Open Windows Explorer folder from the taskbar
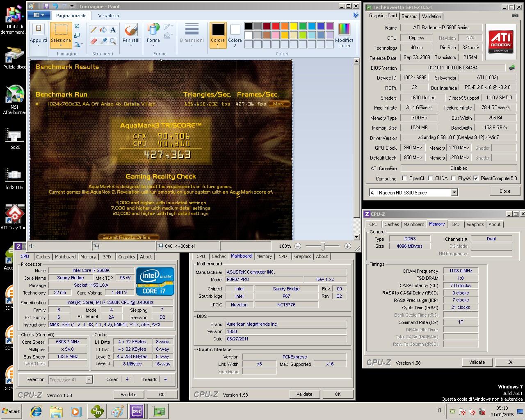Viewport: 525px width, 420px height. pos(56,411)
